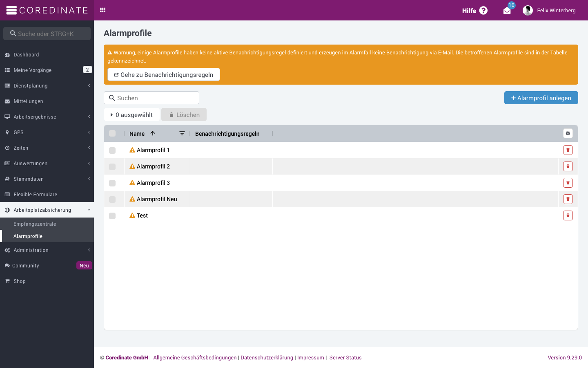
Task: Open the Coredinate GmbH footer link
Action: coord(127,357)
